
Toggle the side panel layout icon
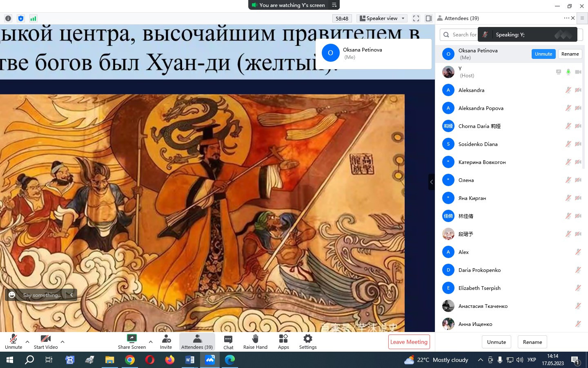429,18
